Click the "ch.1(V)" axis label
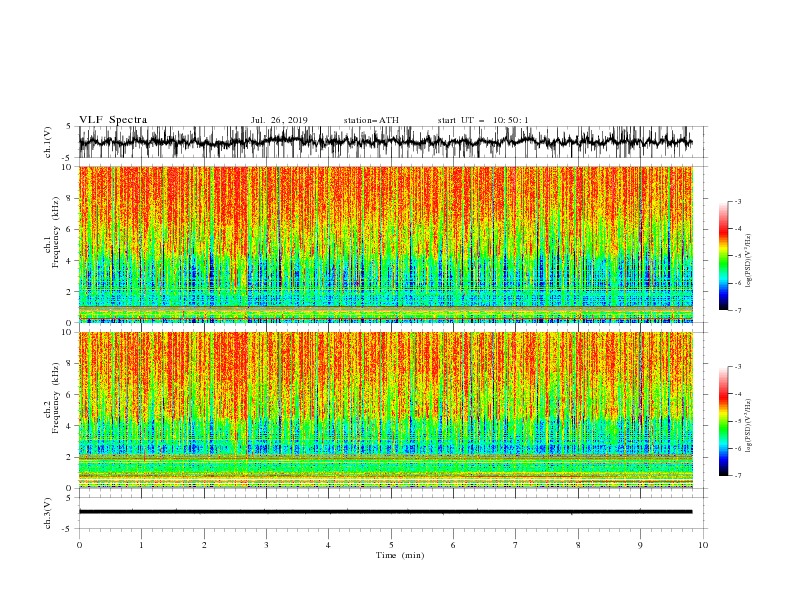792x612 pixels. click(48, 142)
